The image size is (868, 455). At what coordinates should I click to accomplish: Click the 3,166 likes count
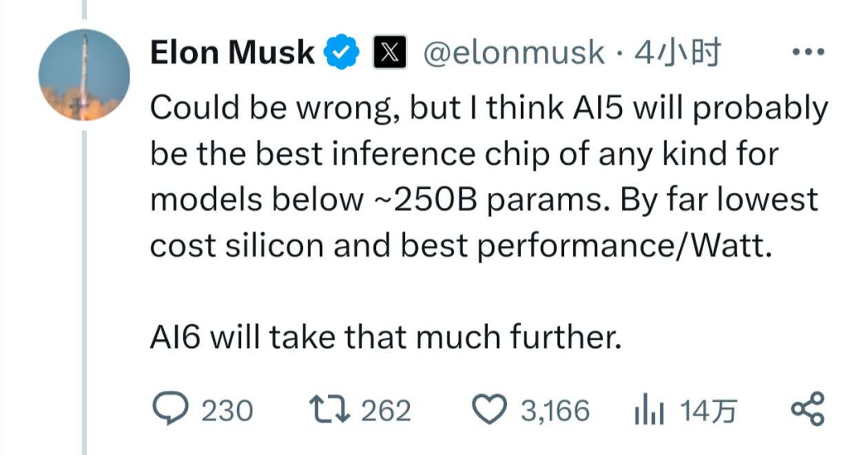pos(555,412)
